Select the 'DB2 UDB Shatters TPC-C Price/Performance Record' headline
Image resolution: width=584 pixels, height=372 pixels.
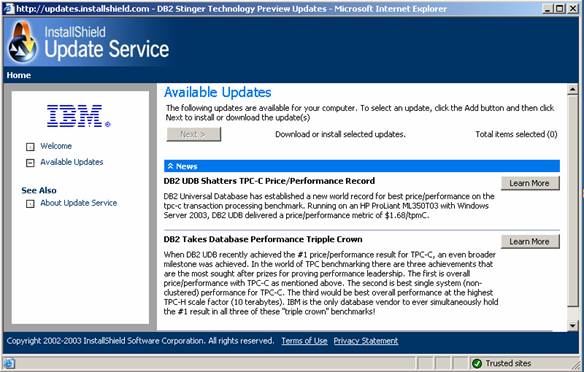[x=269, y=181]
